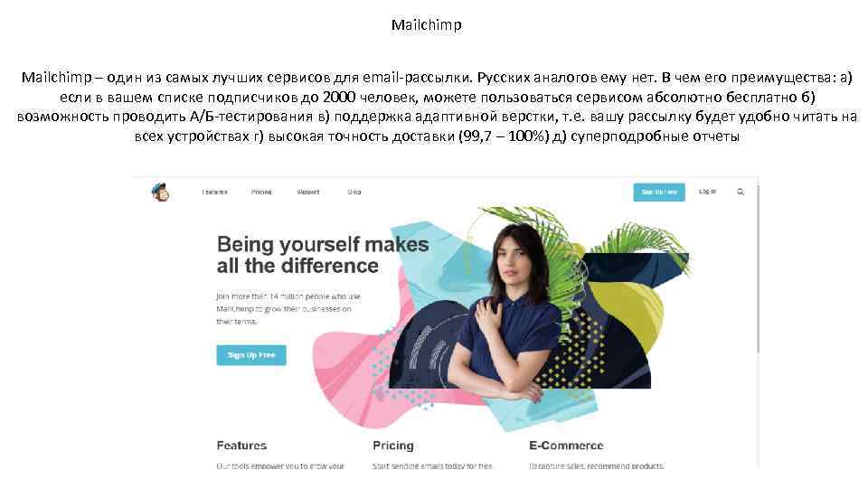Click 'Start sending emails today for free' text

click(432, 466)
